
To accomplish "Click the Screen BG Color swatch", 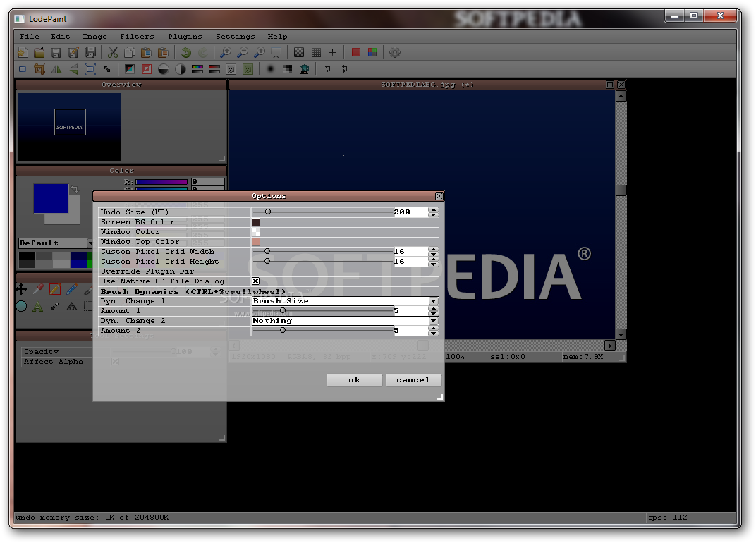I will click(256, 222).
